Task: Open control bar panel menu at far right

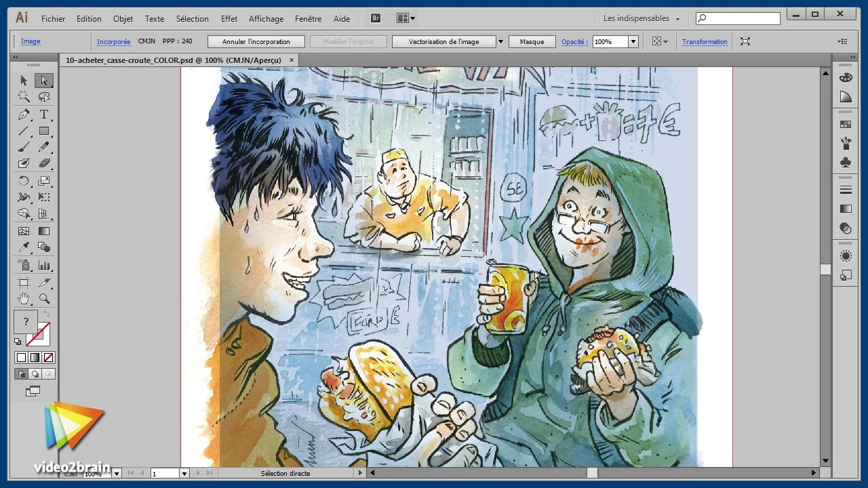Action: [x=843, y=42]
